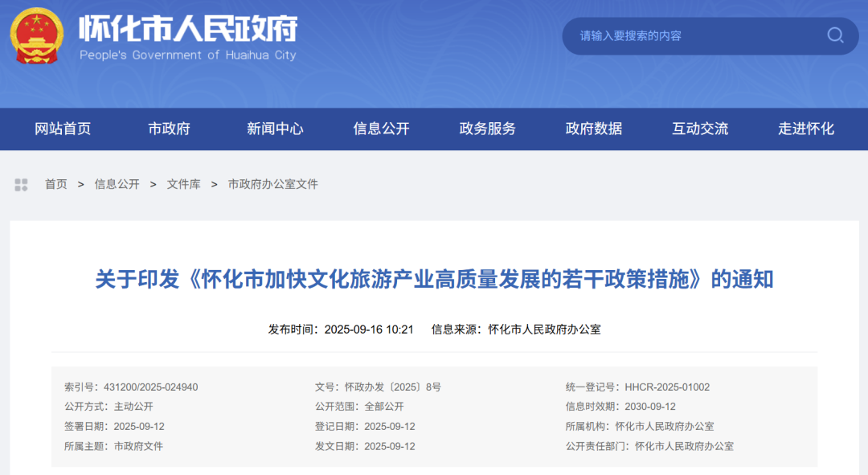Click the search magnifier icon
Viewport: 868px width, 475px height.
point(834,36)
